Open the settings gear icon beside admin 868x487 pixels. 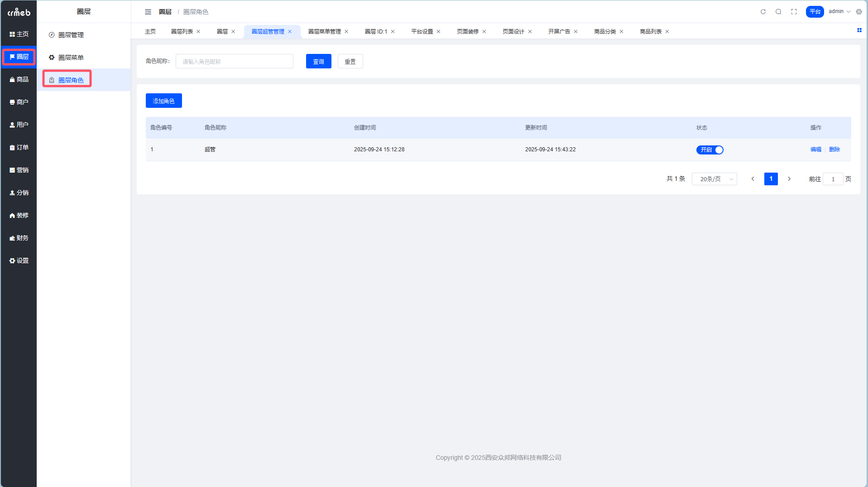tap(859, 12)
